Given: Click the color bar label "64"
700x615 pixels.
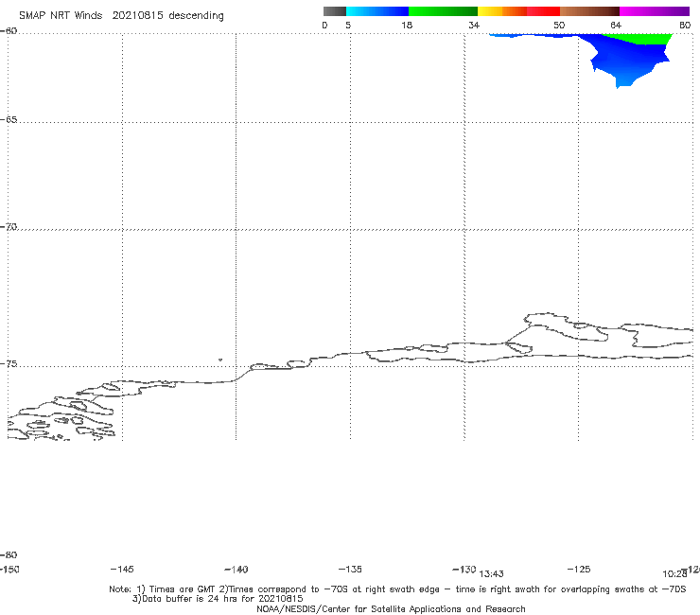Looking at the screenshot, I should click(616, 25).
